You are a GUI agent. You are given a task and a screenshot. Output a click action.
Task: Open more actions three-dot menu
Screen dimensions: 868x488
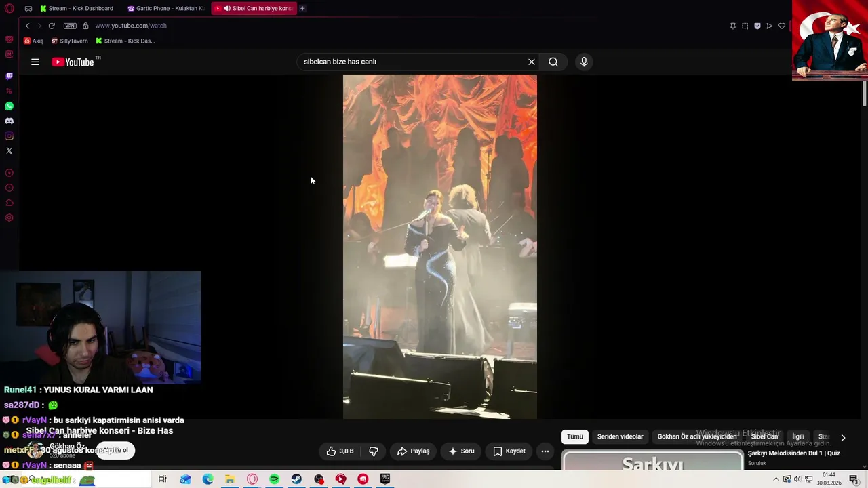click(x=545, y=451)
